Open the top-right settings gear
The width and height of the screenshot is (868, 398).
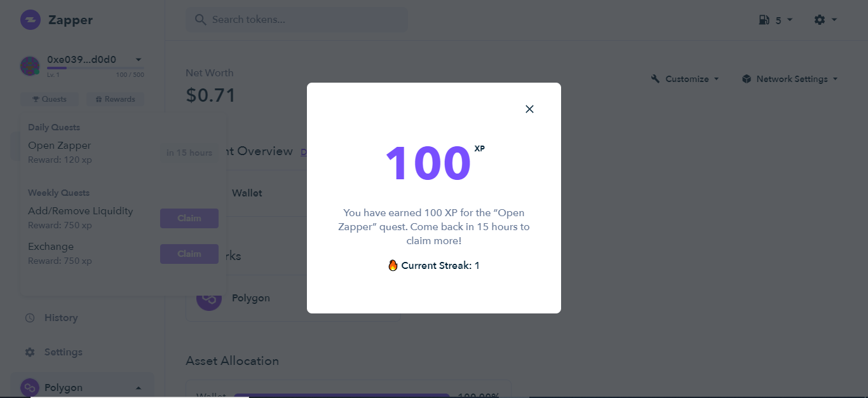tap(820, 20)
